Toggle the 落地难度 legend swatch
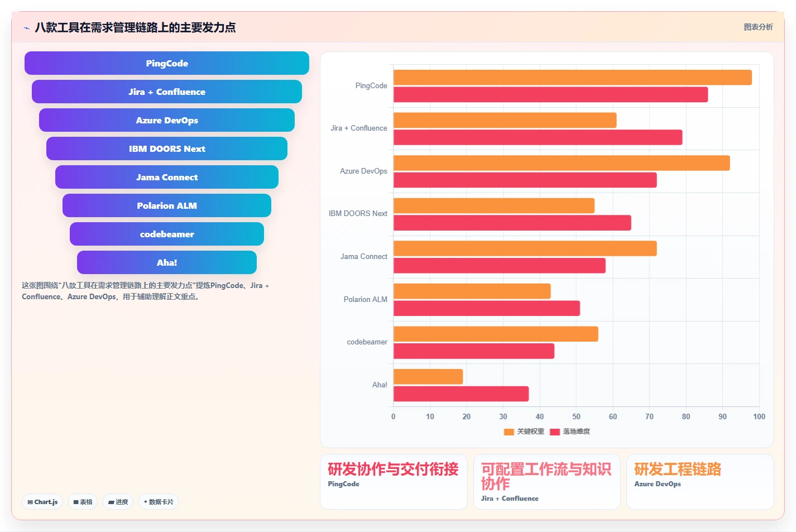The image size is (796, 532). tap(555, 432)
